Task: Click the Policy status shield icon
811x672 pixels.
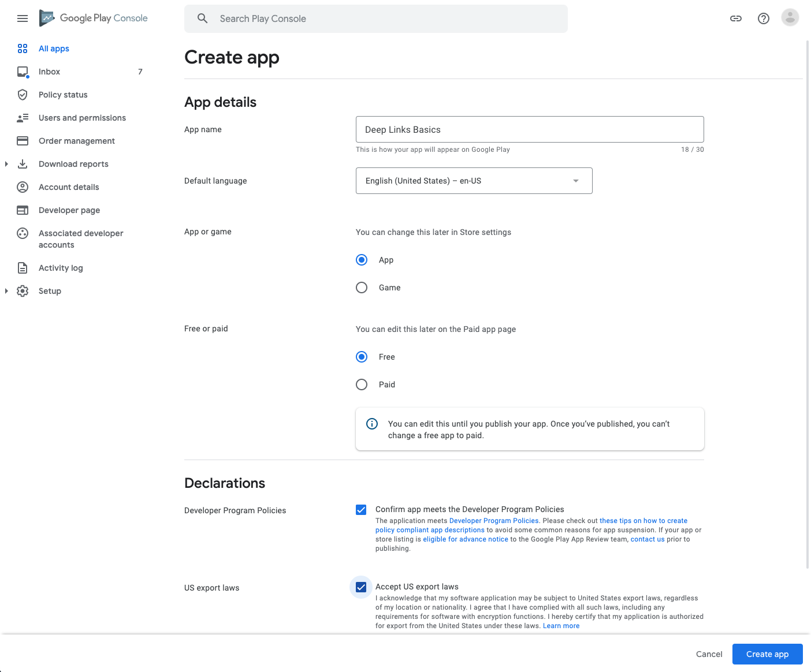Action: (23, 95)
